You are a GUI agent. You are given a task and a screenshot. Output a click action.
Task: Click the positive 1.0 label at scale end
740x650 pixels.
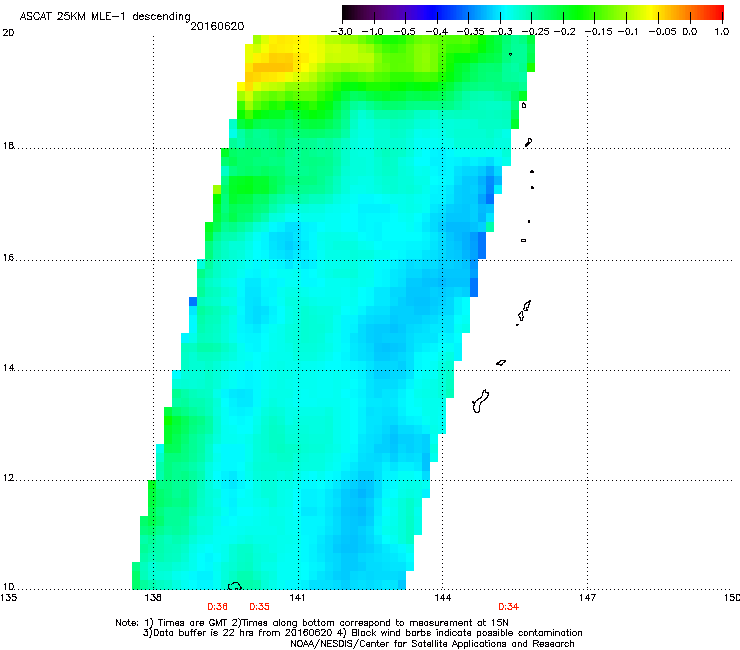(722, 32)
